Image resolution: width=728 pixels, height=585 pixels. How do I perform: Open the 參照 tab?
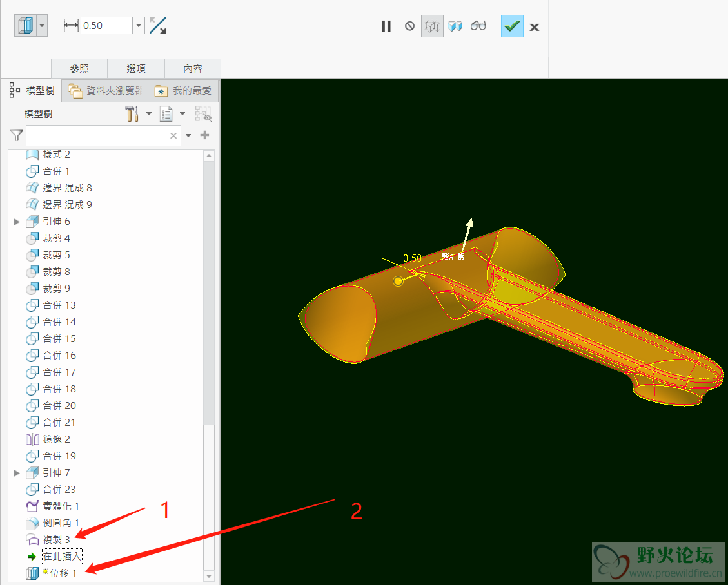click(79, 69)
